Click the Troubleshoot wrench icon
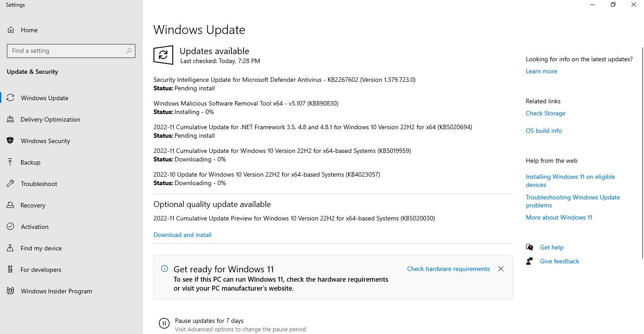Viewport: 644px width, 334px height. point(10,184)
